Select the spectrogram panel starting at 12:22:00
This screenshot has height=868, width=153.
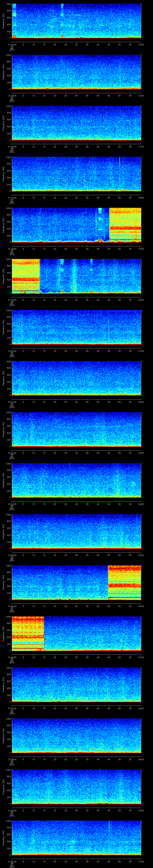click(x=76, y=429)
